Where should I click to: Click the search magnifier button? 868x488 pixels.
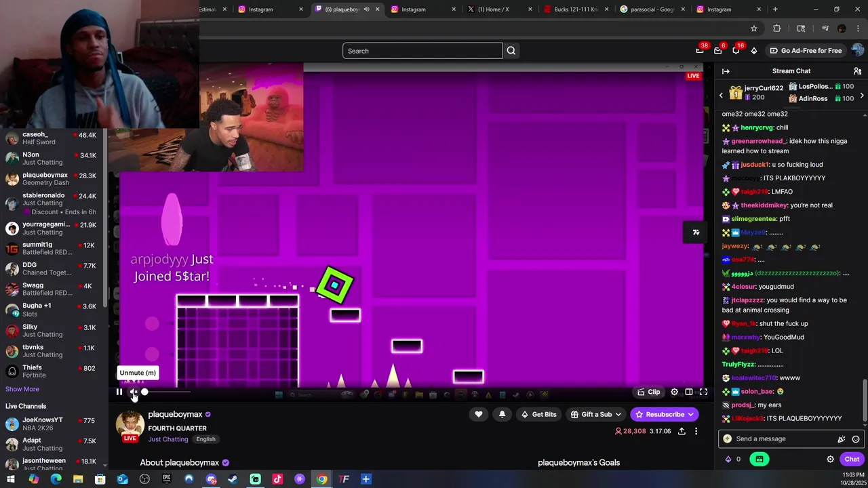click(x=511, y=51)
